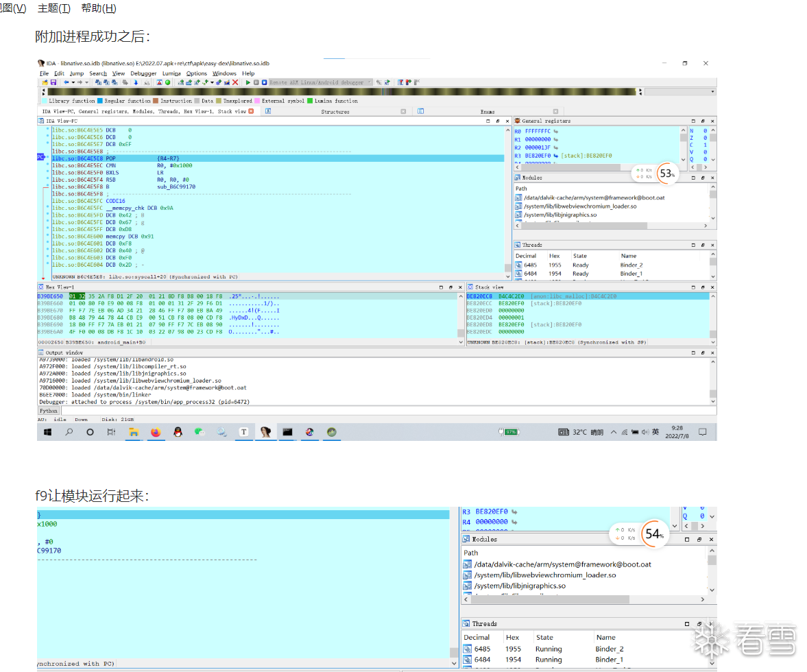Viewport: 807px width, 672px height.
Task: Click Python console button
Action: 49,411
